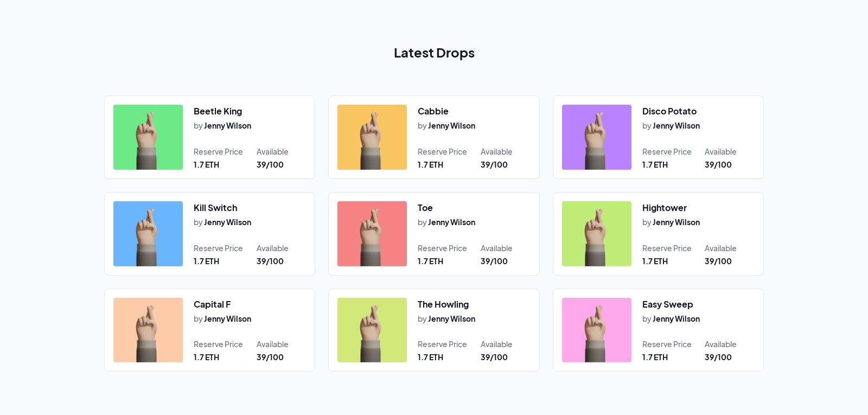This screenshot has width=868, height=415.
Task: Click Reserve Price label on Toe card
Action: [x=442, y=248]
